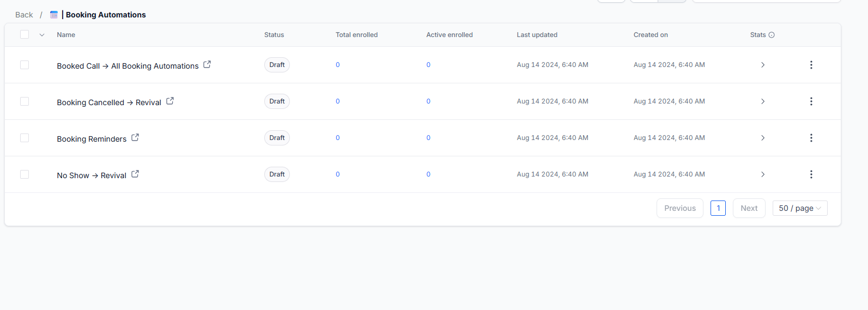Open the Booking Reminders workflow name
868x310 pixels.
(x=92, y=139)
